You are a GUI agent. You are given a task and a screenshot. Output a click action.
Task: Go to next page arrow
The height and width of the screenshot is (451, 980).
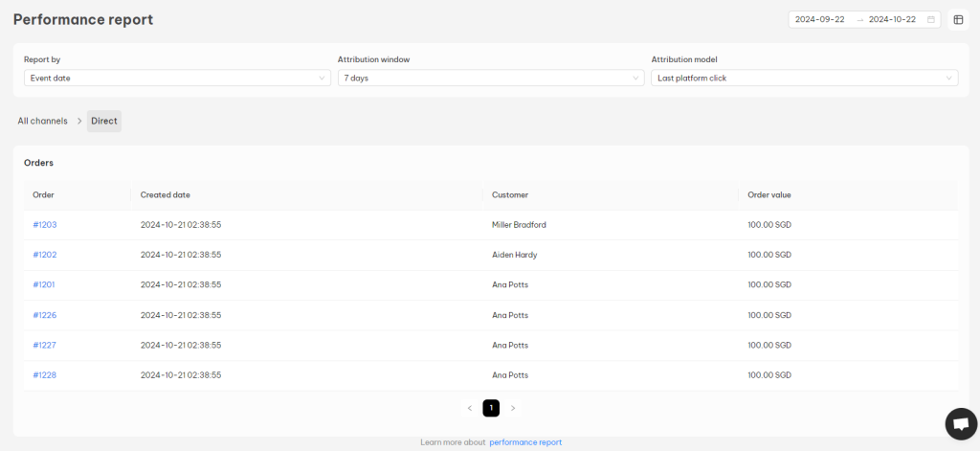513,409
